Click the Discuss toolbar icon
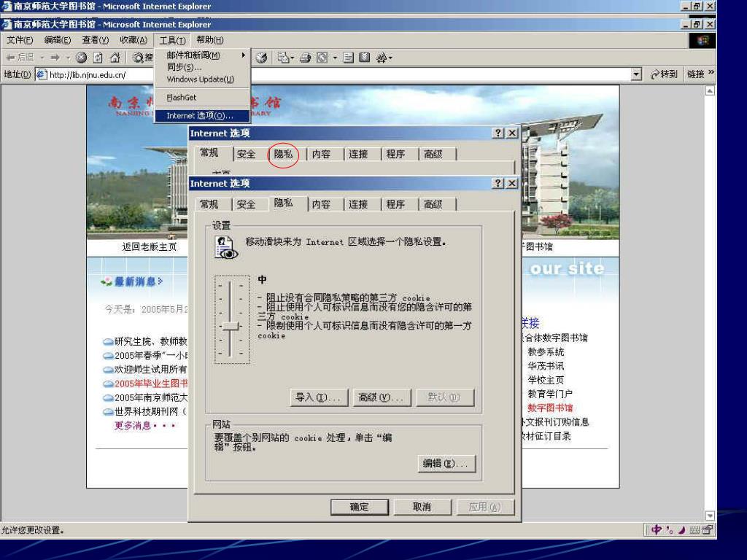This screenshot has width=747, height=560. [x=348, y=58]
